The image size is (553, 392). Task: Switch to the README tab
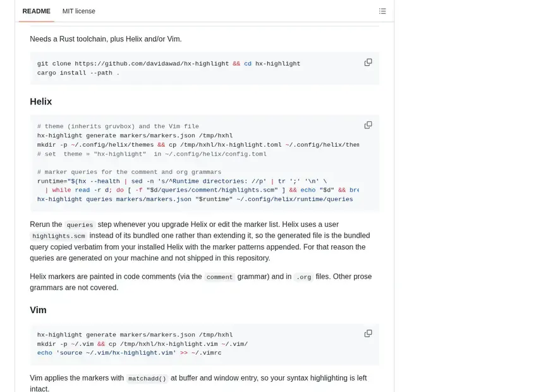click(36, 11)
